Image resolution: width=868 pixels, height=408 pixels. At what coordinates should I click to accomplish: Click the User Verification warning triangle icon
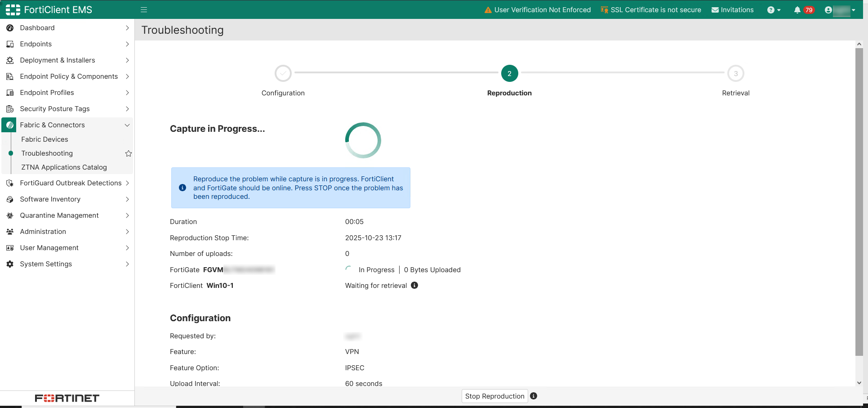coord(488,10)
